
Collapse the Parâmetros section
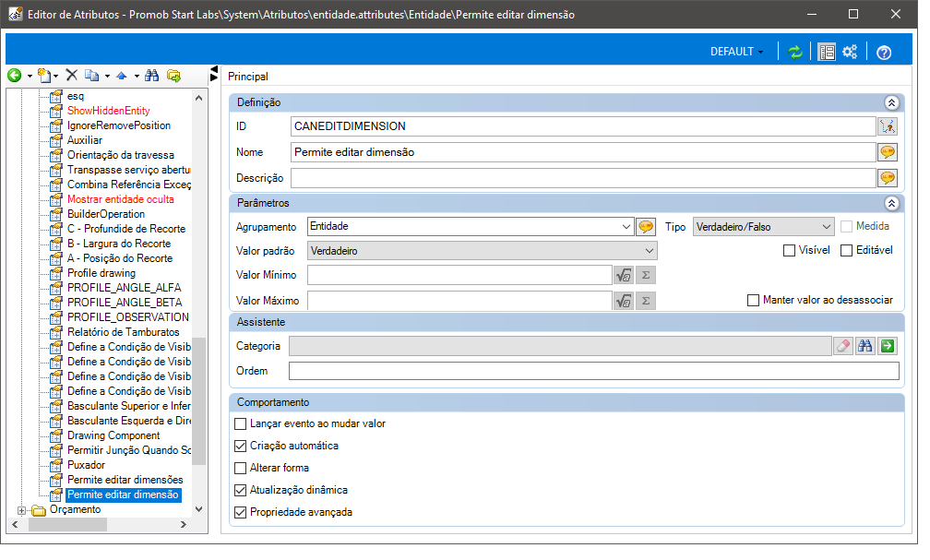[891, 204]
